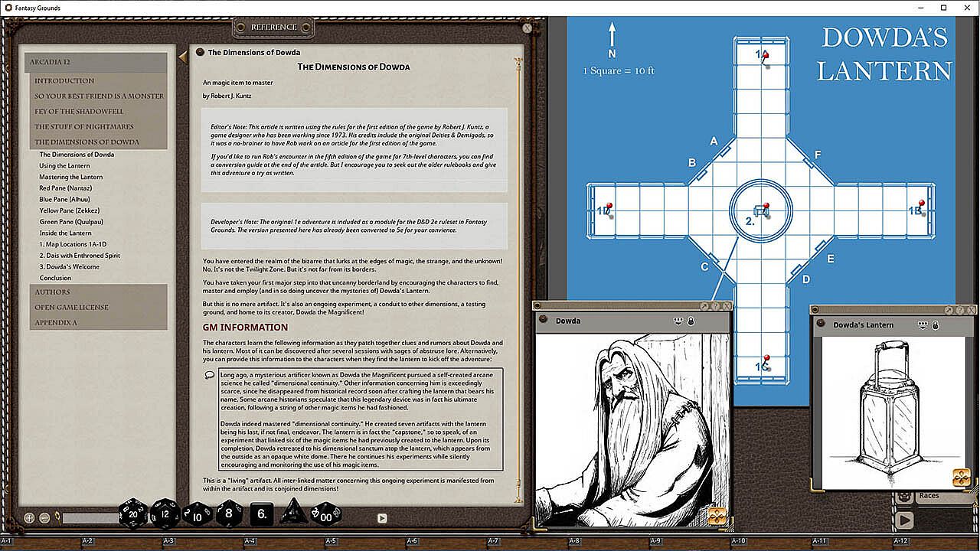Expand the Introduction chapter
Screen dimensions: 980x551
pos(64,80)
